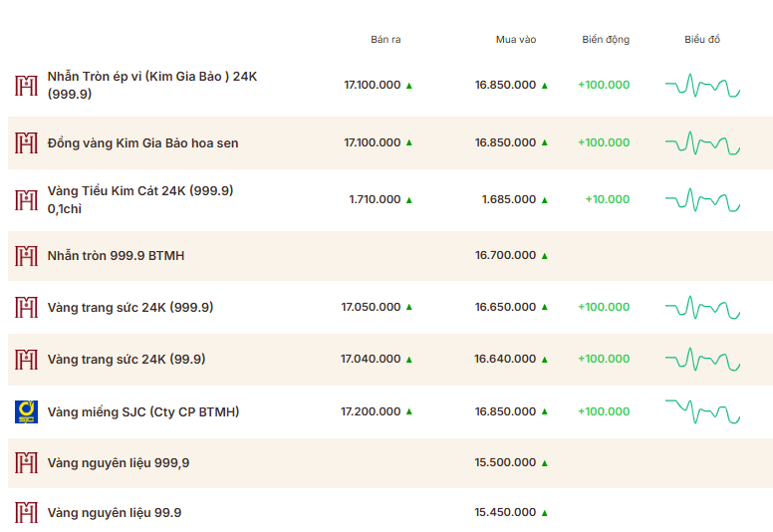Open chart for Vàng trang sức 24K (99.9)
This screenshot has width=773, height=532.
tap(702, 359)
